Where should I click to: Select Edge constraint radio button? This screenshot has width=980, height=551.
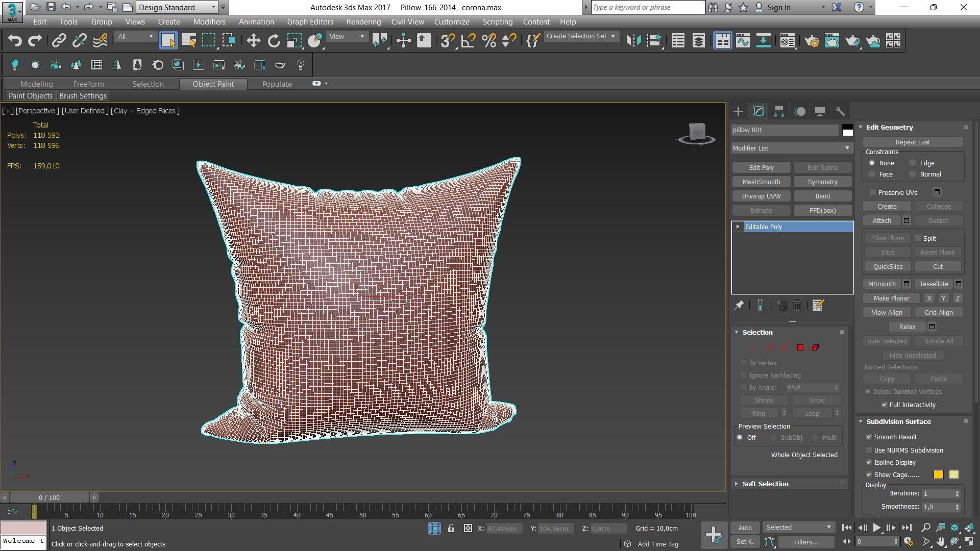pyautogui.click(x=913, y=163)
